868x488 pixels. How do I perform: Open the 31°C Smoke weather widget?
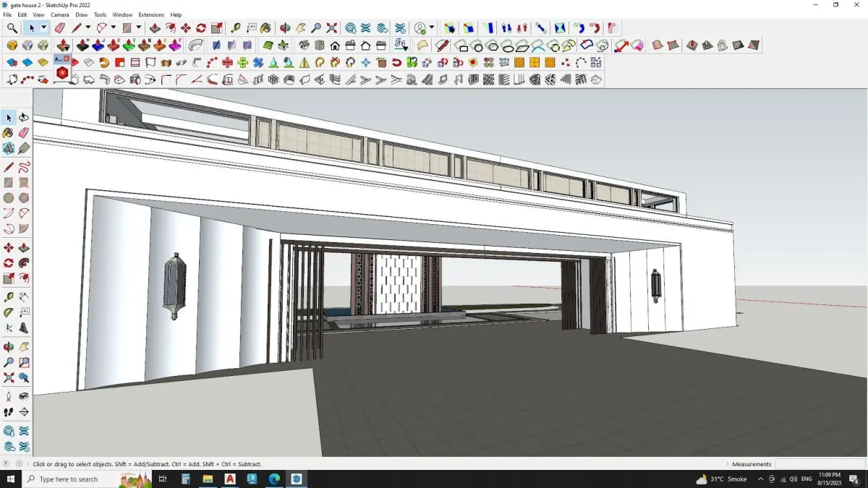pyautogui.click(x=721, y=479)
